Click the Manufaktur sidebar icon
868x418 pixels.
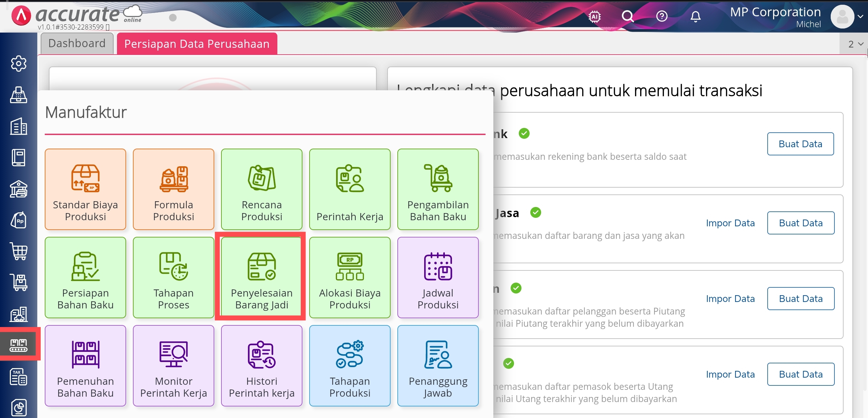[x=19, y=345]
